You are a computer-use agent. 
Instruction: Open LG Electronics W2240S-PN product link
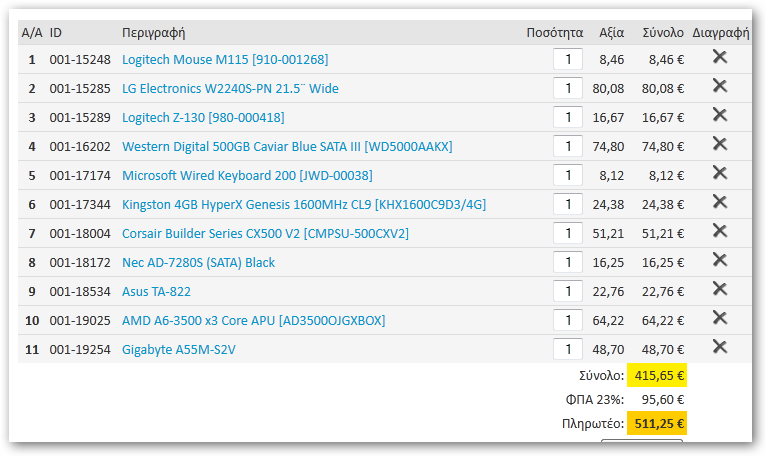click(x=230, y=88)
